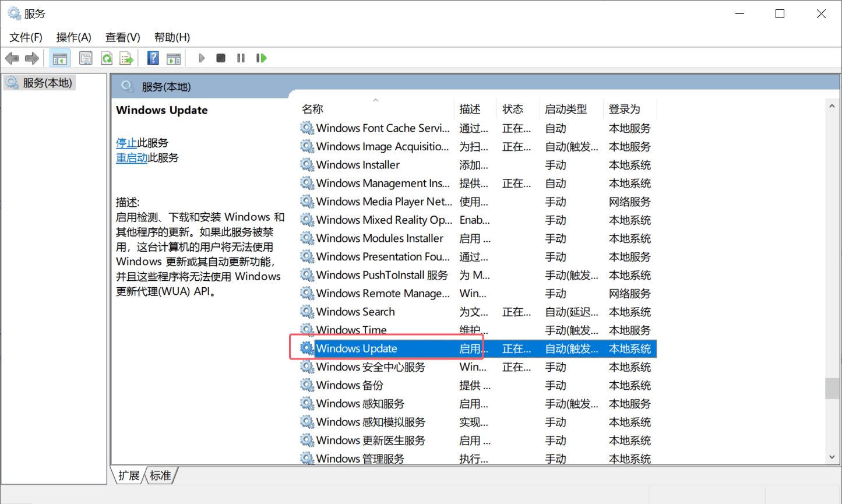Open the 帮助(H) menu

coord(172,37)
